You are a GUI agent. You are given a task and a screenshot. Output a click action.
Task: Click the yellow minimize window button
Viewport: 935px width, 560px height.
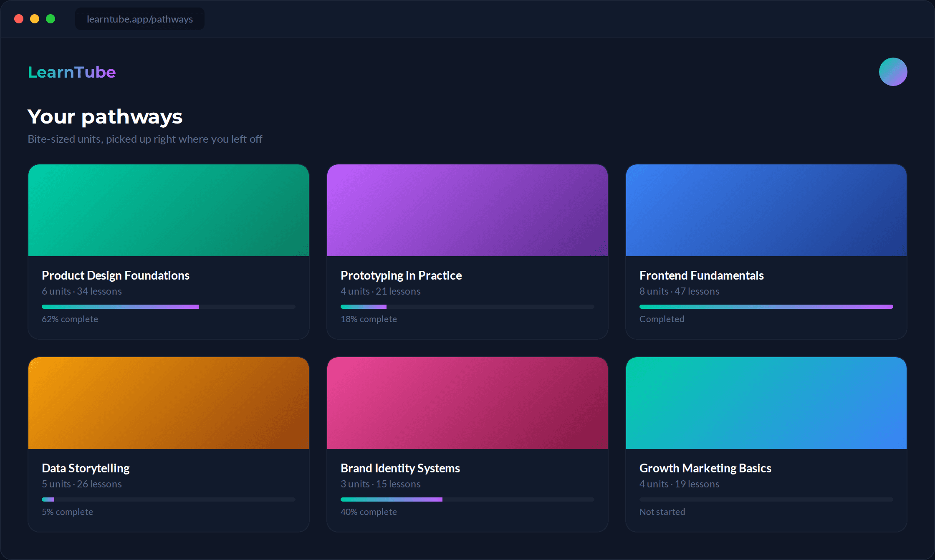[35, 19]
